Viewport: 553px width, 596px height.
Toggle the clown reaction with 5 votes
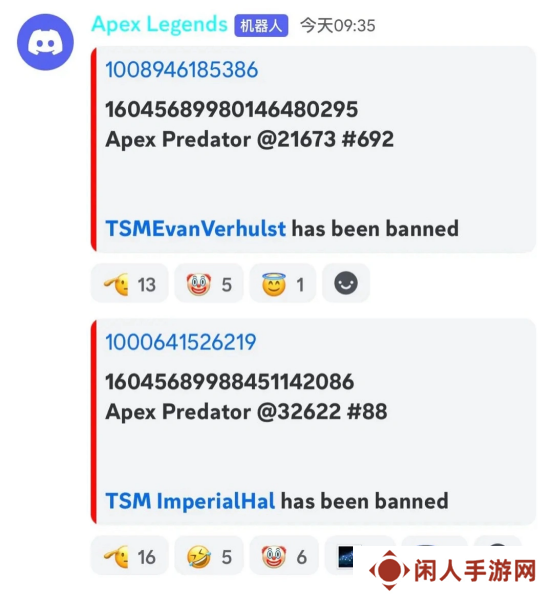pyautogui.click(x=209, y=284)
